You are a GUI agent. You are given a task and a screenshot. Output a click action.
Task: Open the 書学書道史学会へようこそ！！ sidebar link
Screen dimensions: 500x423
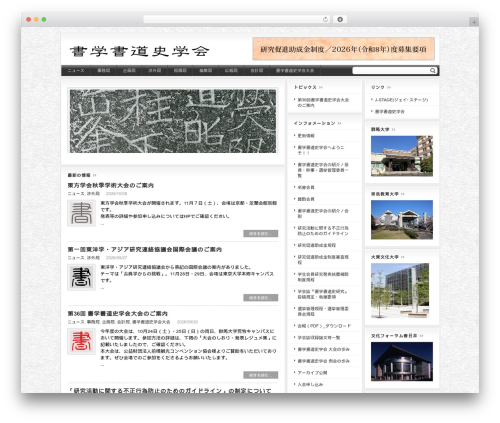321,150
